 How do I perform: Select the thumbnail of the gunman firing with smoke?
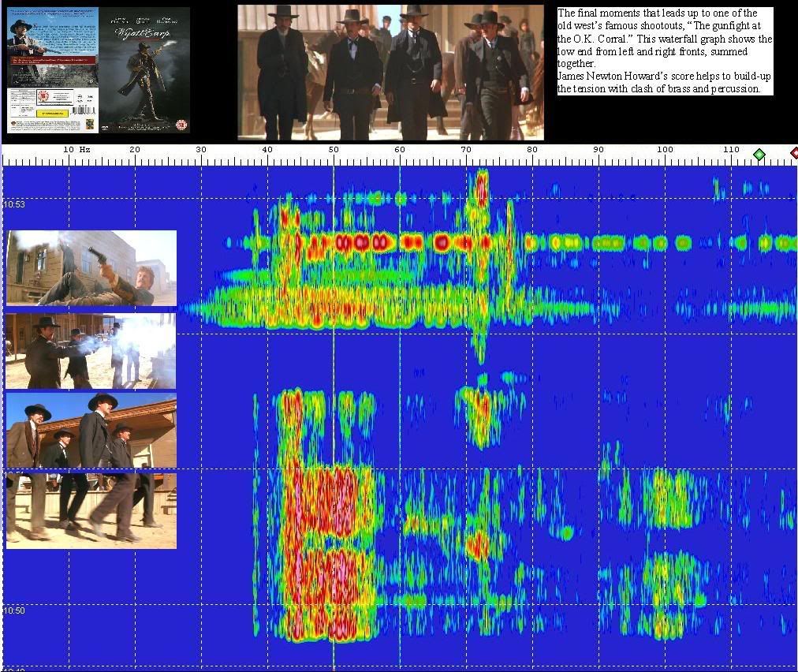point(91,352)
